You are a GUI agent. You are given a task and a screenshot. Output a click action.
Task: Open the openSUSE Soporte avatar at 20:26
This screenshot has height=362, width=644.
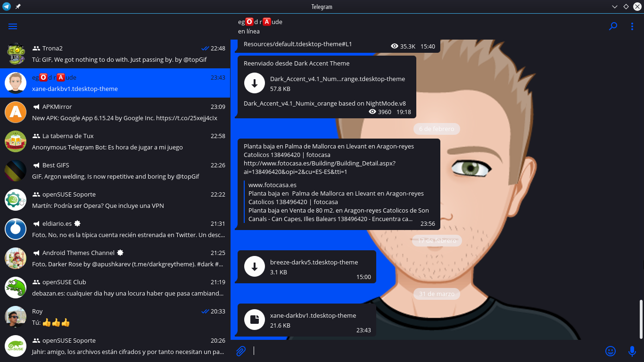pos(16,346)
